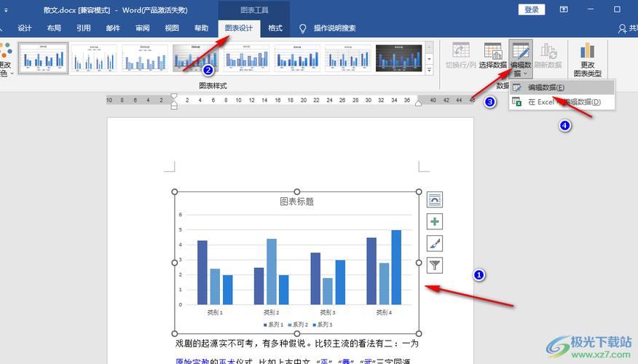
Task: Select the tallest bar in 类别 4
Action: [396, 267]
